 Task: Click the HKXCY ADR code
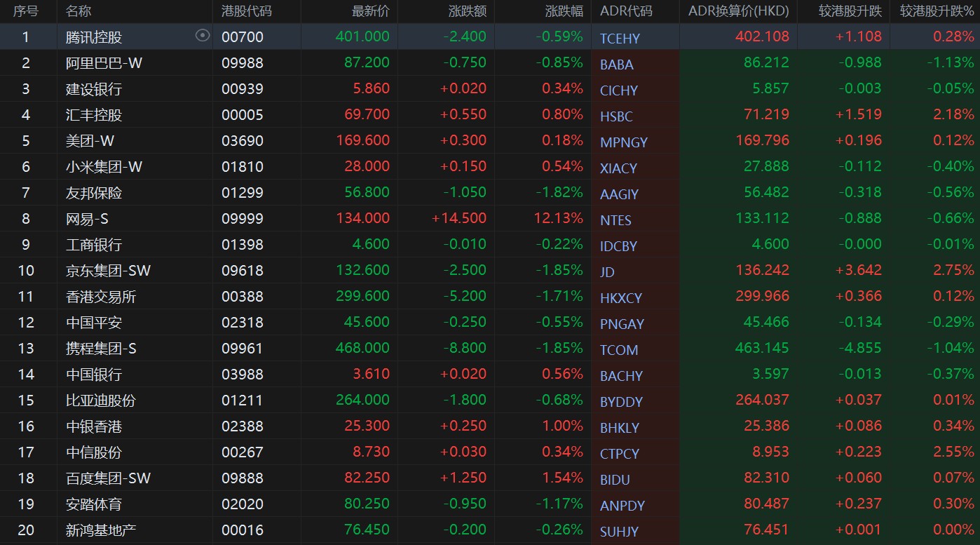coord(621,298)
